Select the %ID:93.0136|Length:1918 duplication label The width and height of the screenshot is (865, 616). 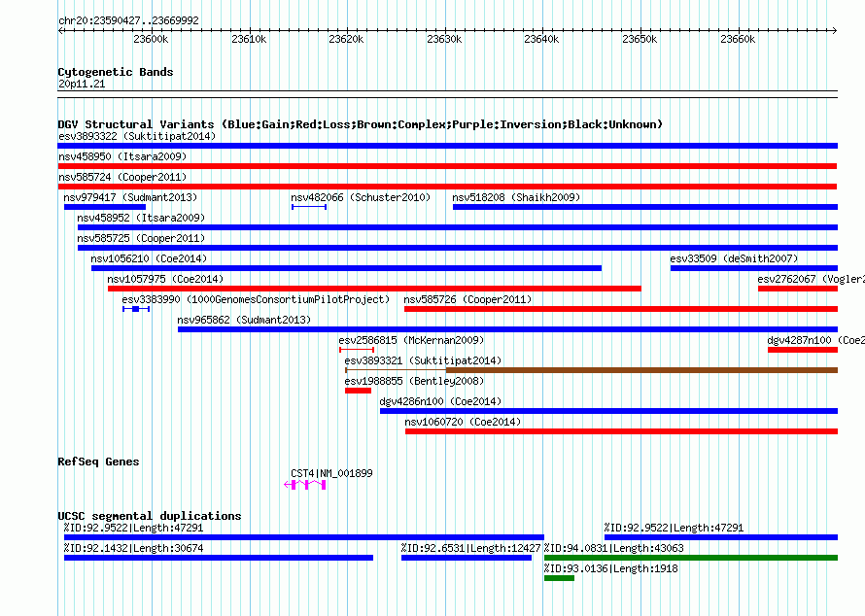[x=610, y=568]
